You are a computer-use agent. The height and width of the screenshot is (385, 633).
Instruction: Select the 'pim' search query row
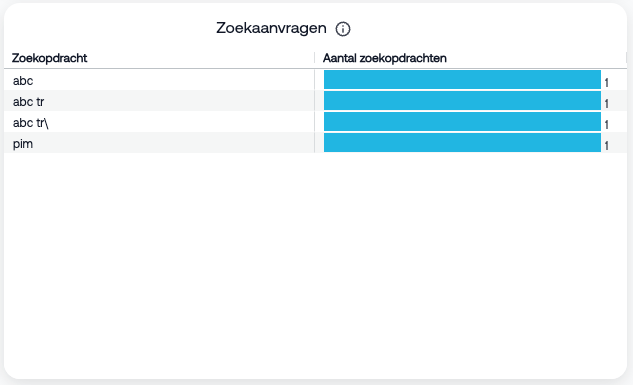(315, 142)
